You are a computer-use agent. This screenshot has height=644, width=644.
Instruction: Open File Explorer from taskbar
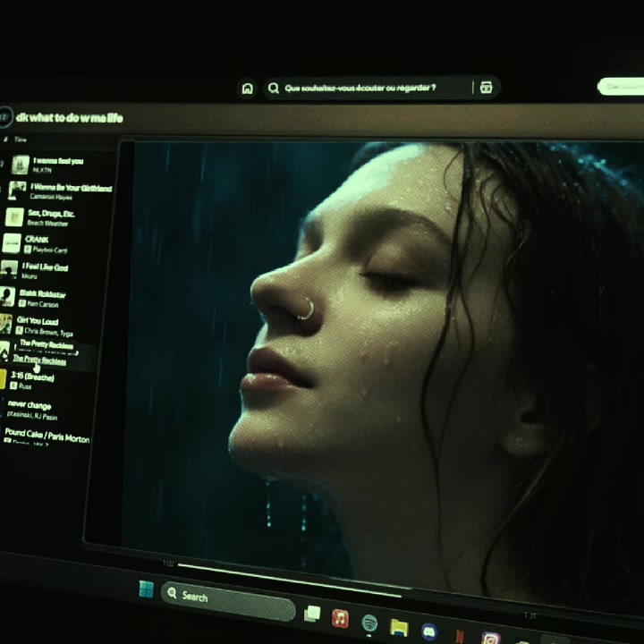[399, 627]
